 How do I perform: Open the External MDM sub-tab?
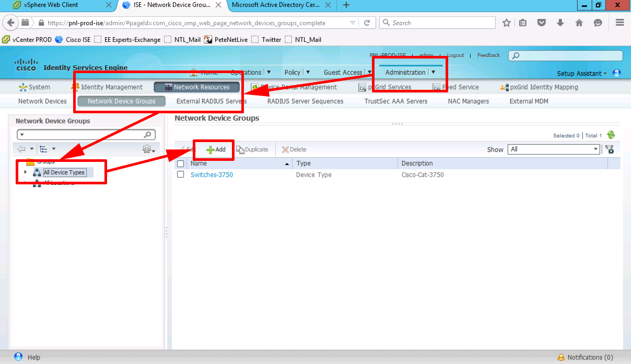529,101
